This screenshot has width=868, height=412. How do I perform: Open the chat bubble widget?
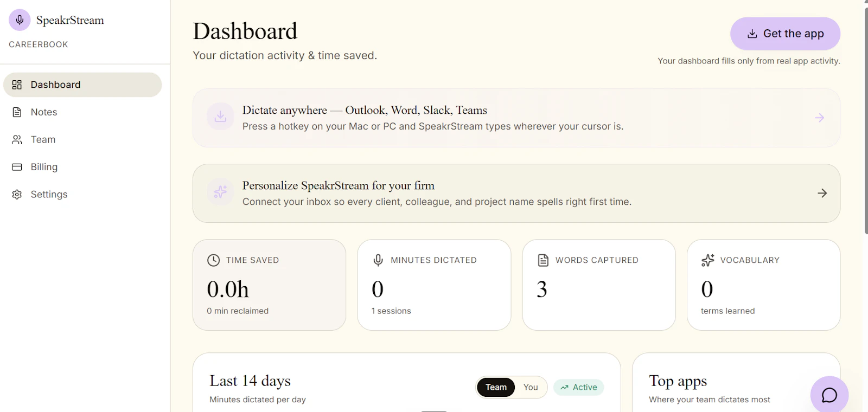point(829,395)
